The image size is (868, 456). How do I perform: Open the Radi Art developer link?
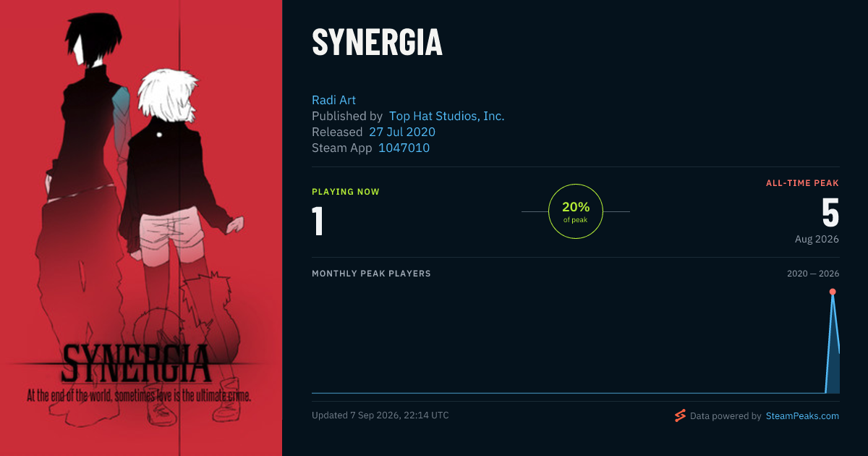click(x=333, y=100)
